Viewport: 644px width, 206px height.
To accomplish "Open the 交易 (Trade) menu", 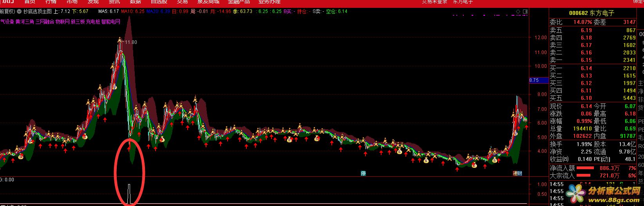I will 182,2.
